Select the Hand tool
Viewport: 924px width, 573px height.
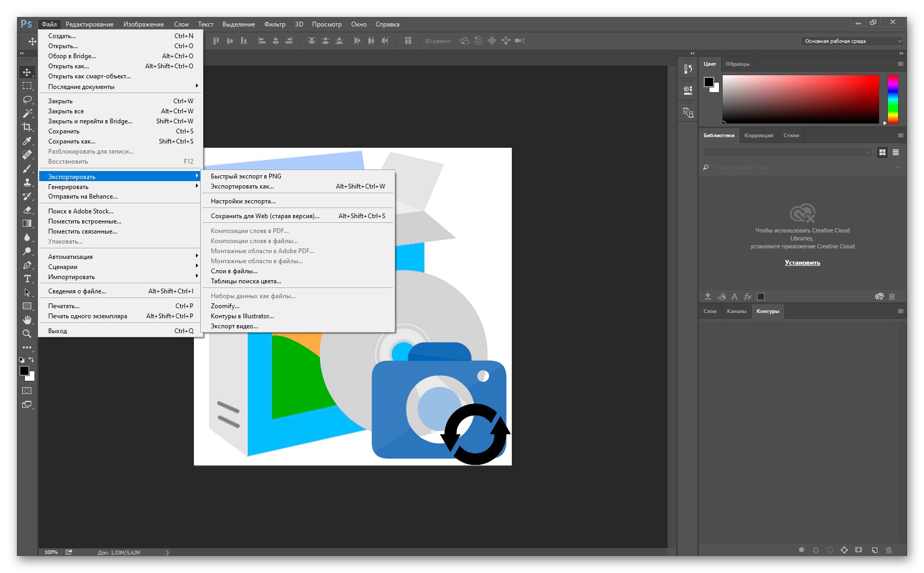[27, 320]
